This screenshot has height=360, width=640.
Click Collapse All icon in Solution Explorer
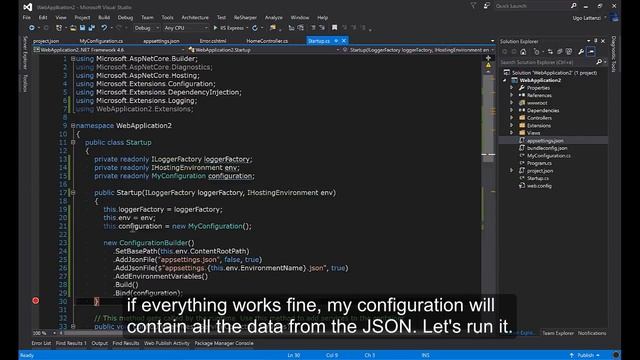(x=560, y=52)
